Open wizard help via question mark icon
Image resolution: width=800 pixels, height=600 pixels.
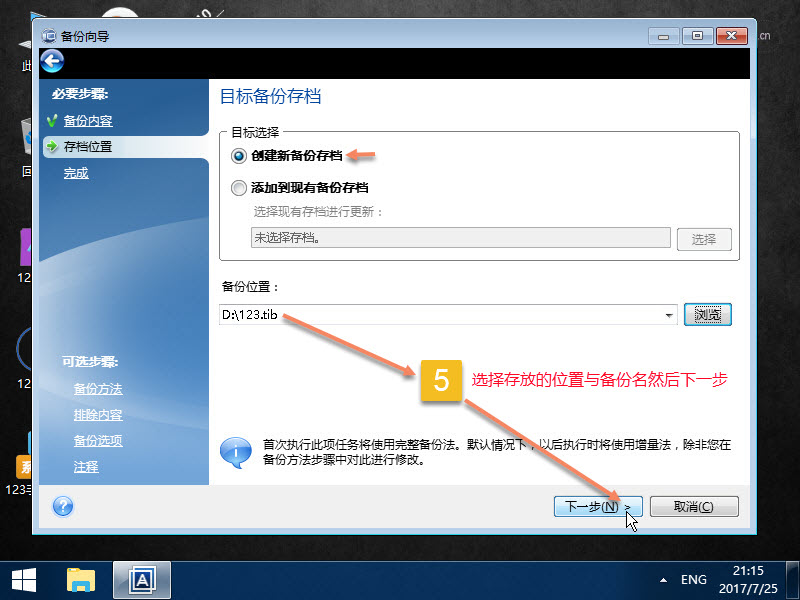(x=62, y=506)
